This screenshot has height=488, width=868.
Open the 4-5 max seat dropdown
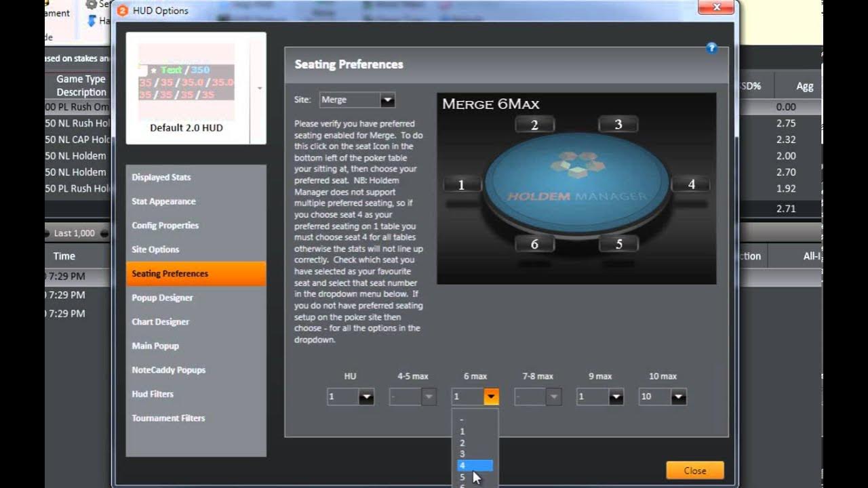[x=412, y=396]
